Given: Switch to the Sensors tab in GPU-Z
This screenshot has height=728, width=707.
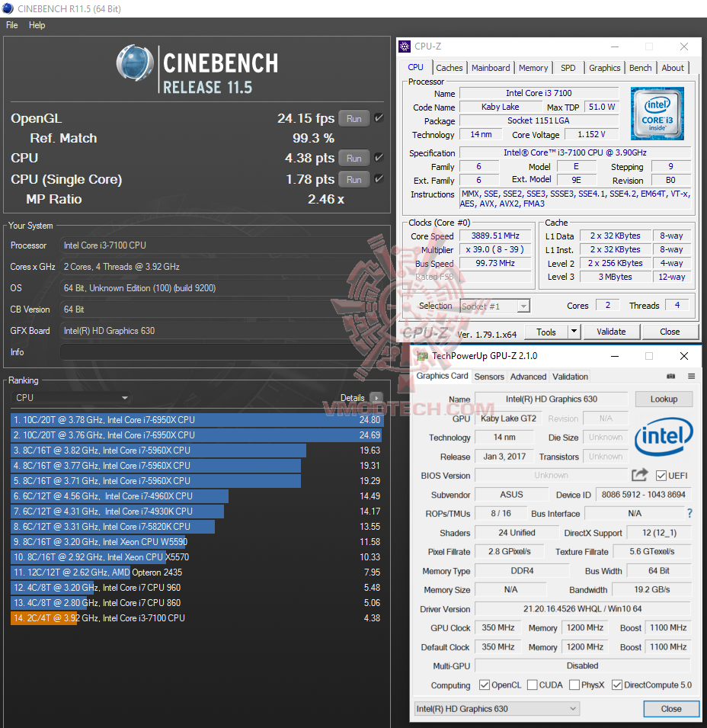Looking at the screenshot, I should 489,377.
